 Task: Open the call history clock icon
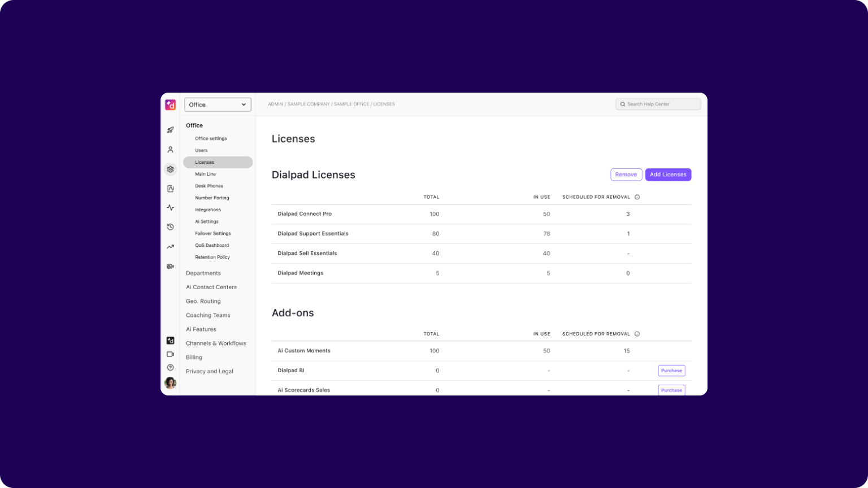click(x=170, y=226)
